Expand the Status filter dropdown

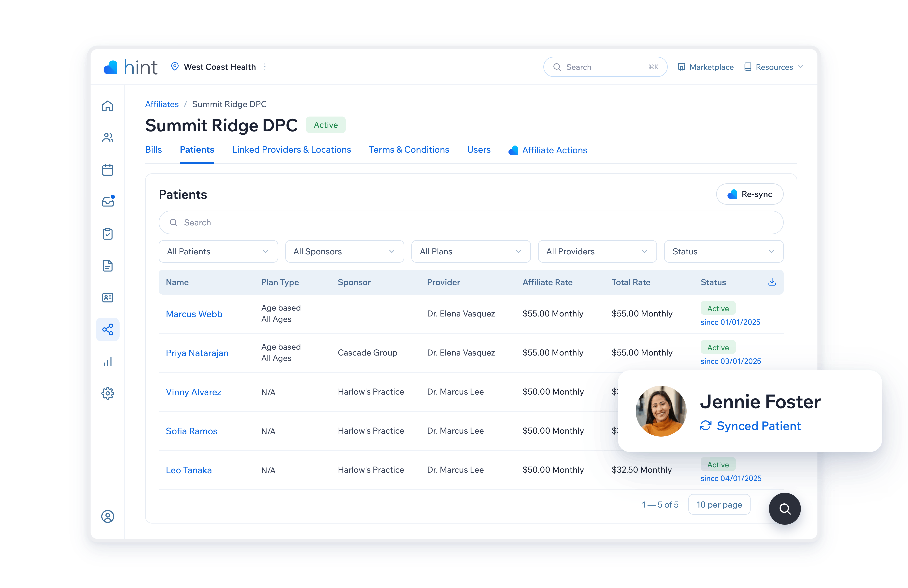723,251
